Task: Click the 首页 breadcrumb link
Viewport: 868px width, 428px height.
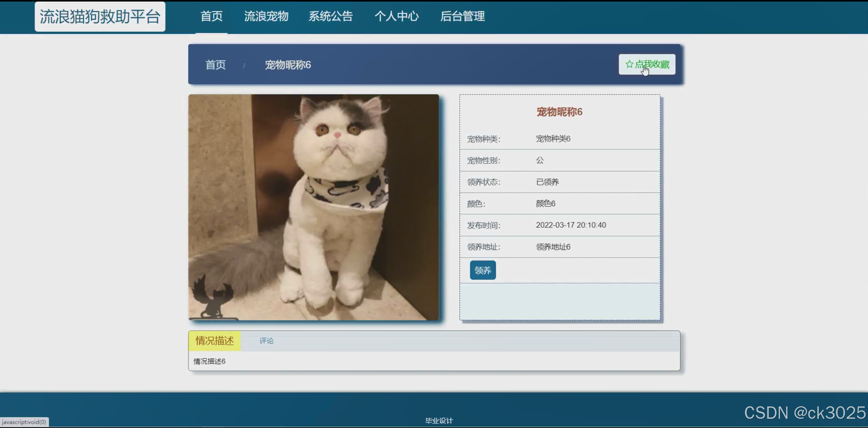Action: point(215,65)
